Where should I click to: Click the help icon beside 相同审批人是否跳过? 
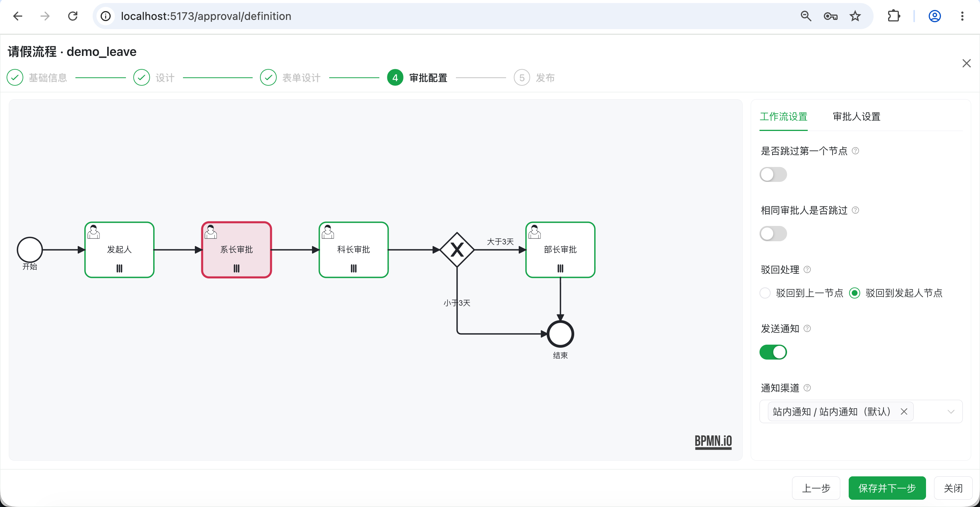click(x=856, y=210)
